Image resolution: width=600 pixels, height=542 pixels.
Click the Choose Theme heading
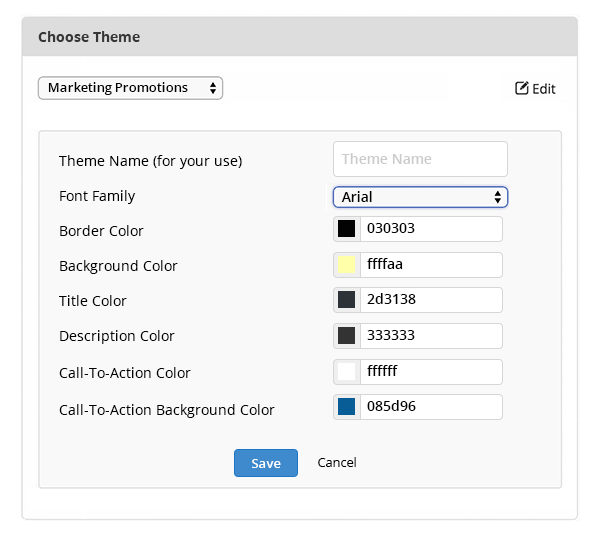pyautogui.click(x=89, y=37)
